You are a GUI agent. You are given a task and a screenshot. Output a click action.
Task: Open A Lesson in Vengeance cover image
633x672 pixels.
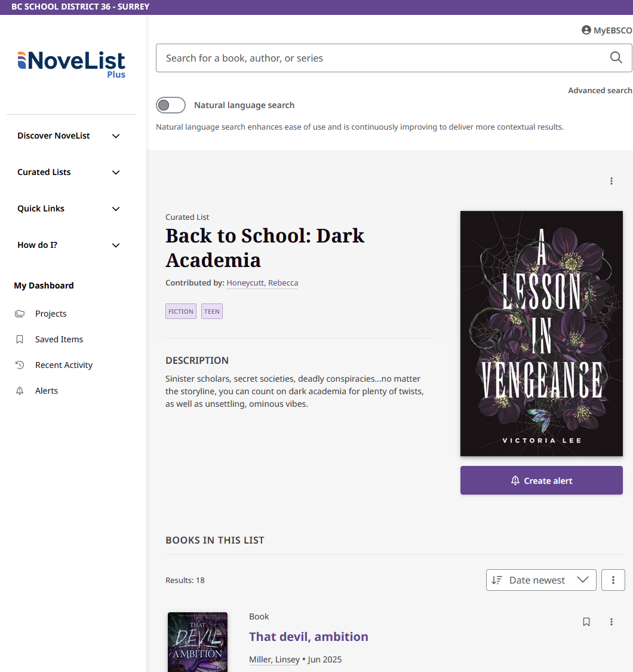(x=541, y=333)
